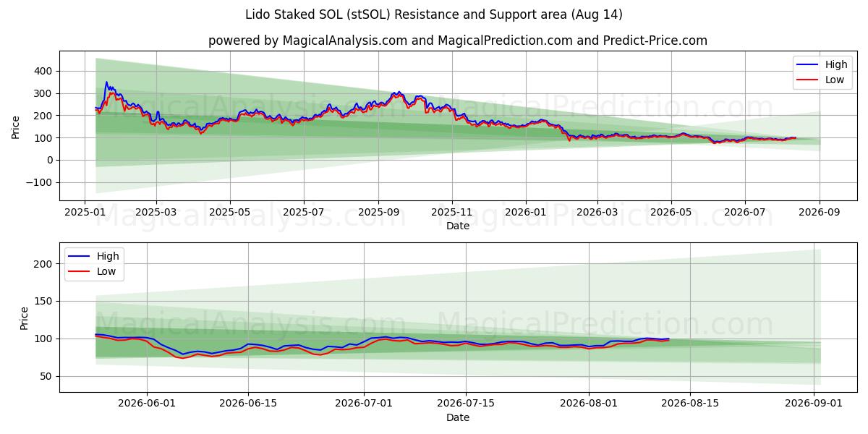The image size is (868, 434).
Task: Click the '2026-07-15' tick on the lower date axis
Action: click(466, 404)
